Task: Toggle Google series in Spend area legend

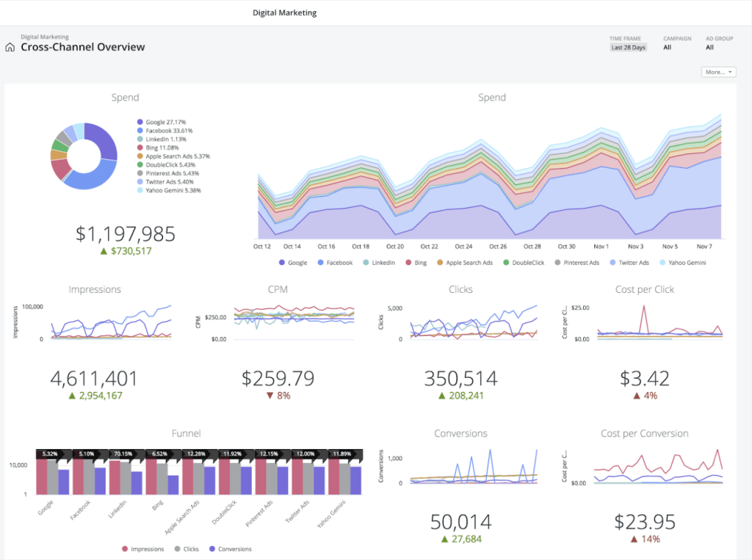Action: (293, 262)
